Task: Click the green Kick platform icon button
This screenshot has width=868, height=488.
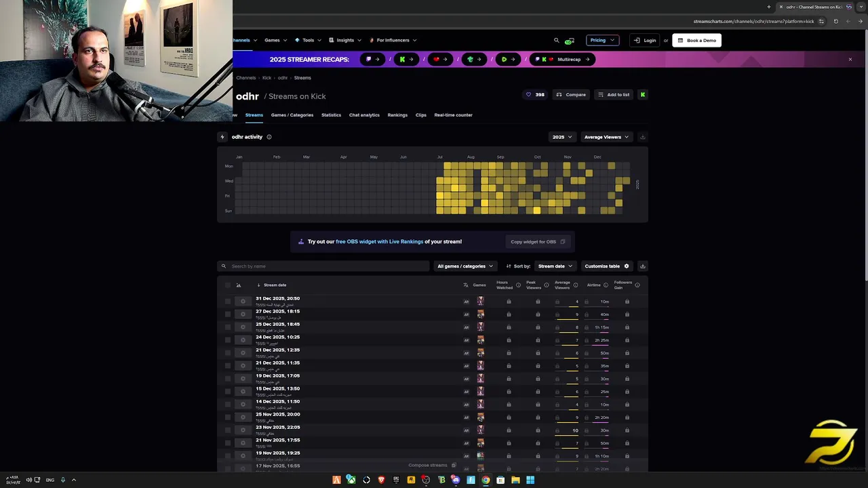Action: (642, 95)
